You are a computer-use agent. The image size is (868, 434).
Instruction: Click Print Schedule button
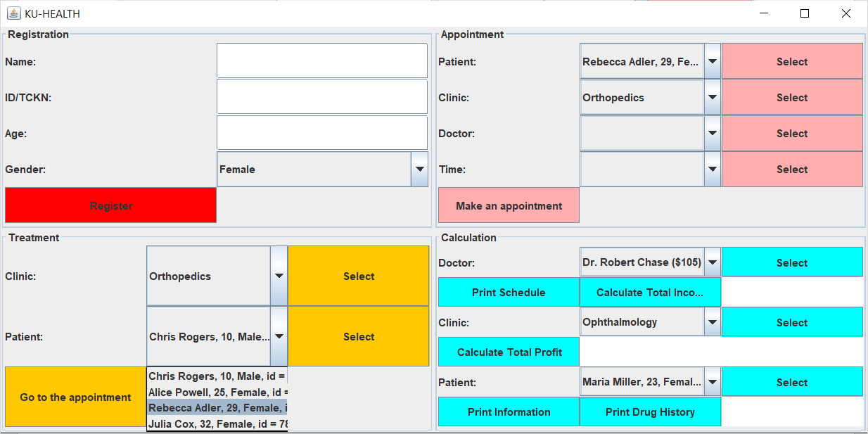point(509,292)
